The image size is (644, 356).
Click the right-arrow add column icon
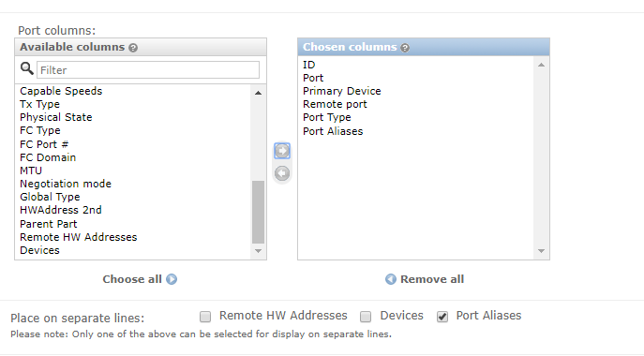(282, 151)
